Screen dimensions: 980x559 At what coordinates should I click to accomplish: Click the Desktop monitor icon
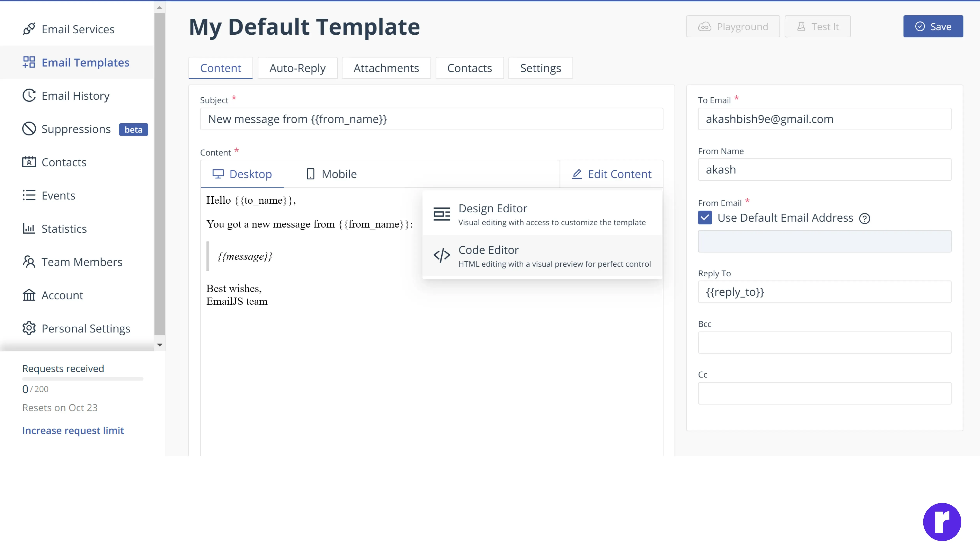click(x=218, y=174)
